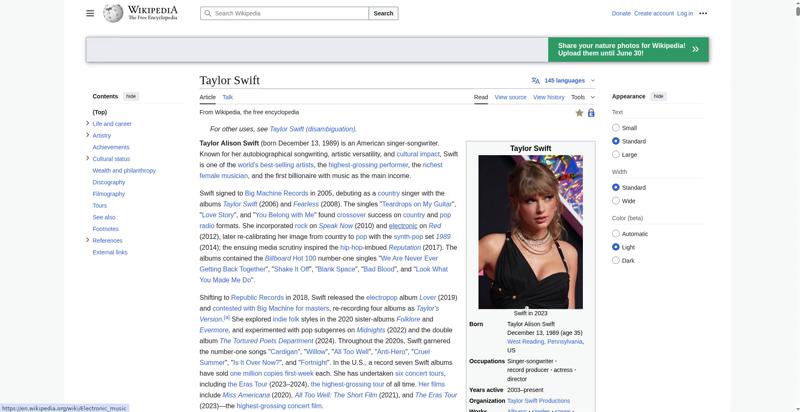Focus the Search Wikipedia input field
The image size is (800, 412).
click(x=284, y=13)
